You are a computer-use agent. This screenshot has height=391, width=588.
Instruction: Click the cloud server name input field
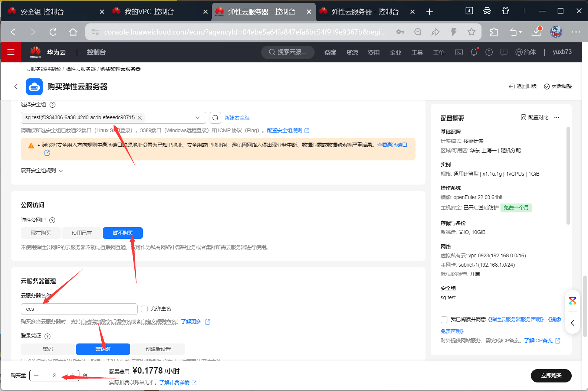[x=79, y=309]
